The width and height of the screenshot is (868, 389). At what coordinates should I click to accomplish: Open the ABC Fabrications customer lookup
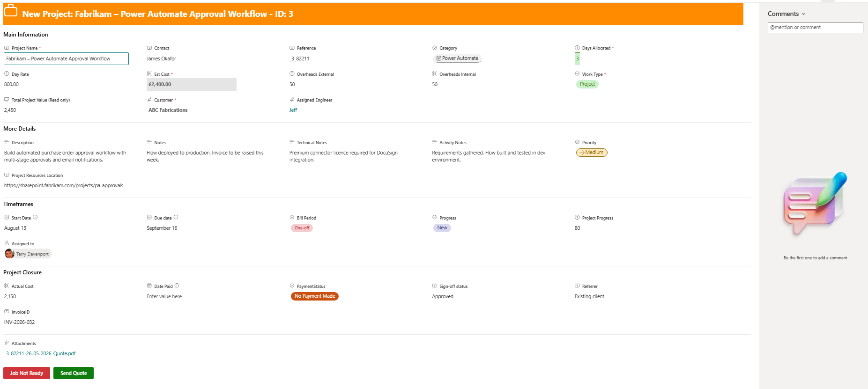pyautogui.click(x=168, y=110)
